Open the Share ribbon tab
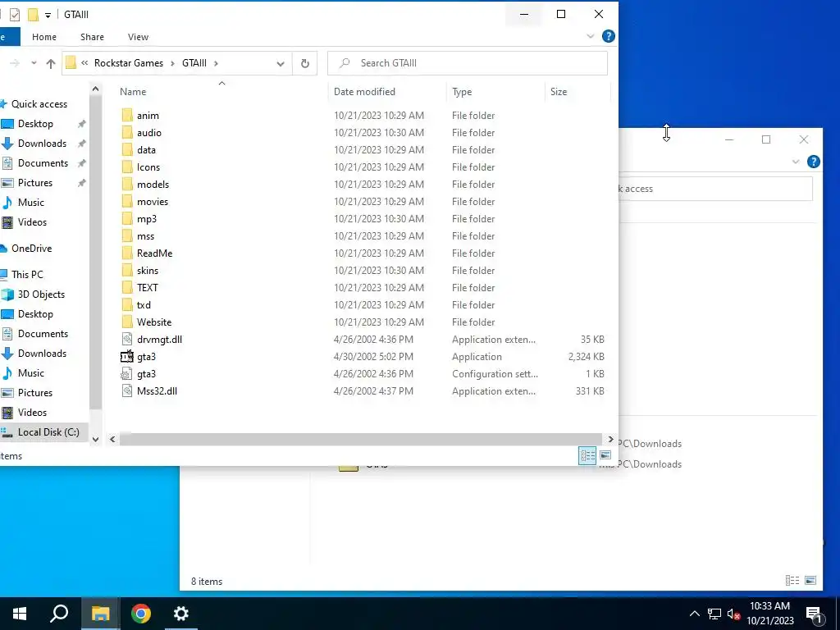 [92, 37]
